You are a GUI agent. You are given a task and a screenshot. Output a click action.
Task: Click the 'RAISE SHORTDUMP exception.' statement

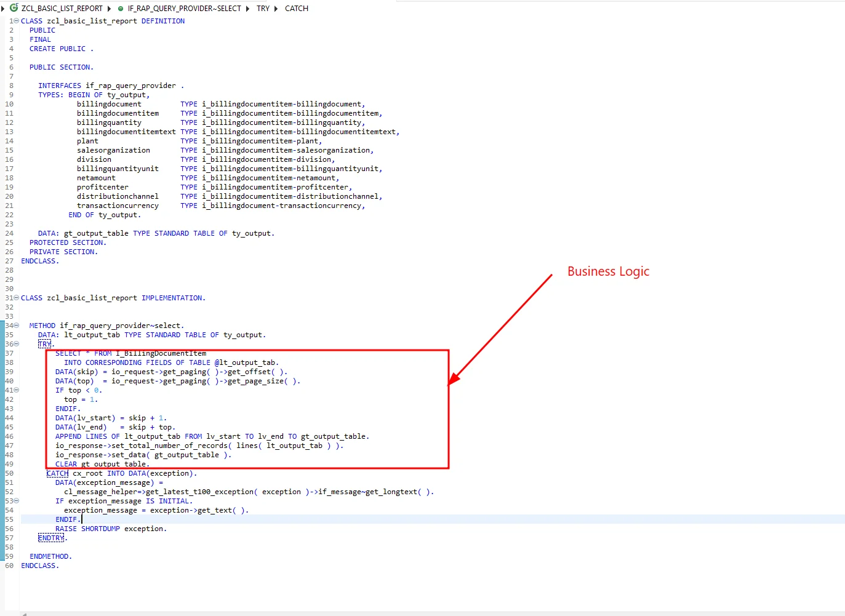111,529
